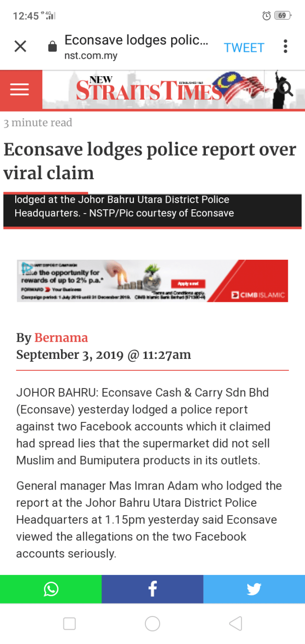Viewport: 305px width, 644px height.
Task: Click the Bernama author link
Action: 61,338
